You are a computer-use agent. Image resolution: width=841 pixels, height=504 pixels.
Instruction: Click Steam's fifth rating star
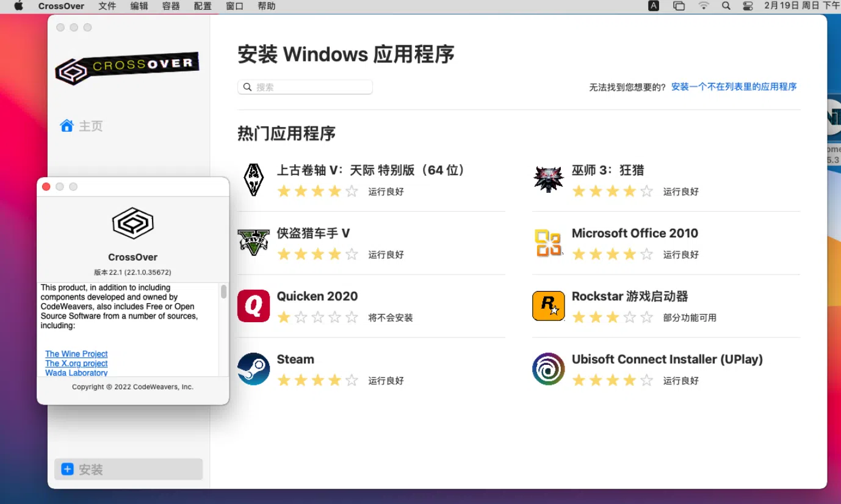[352, 380]
